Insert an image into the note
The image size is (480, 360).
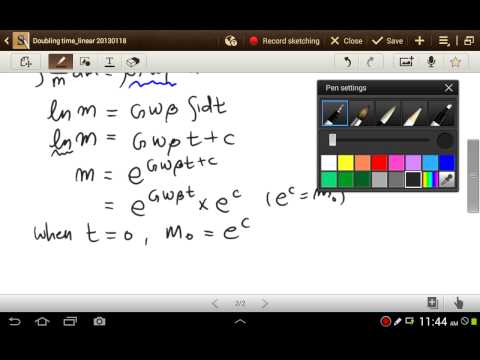(x=407, y=62)
